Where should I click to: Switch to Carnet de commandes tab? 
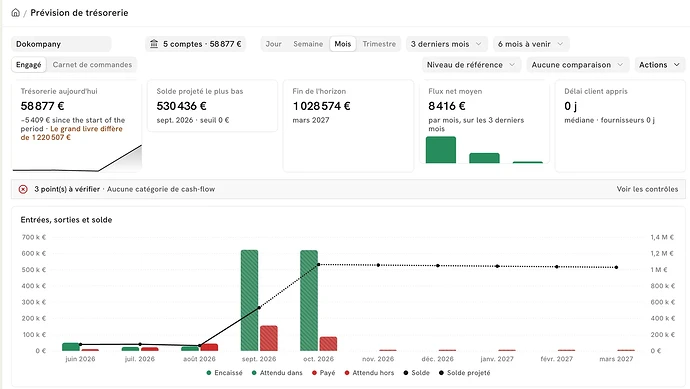[x=92, y=65]
